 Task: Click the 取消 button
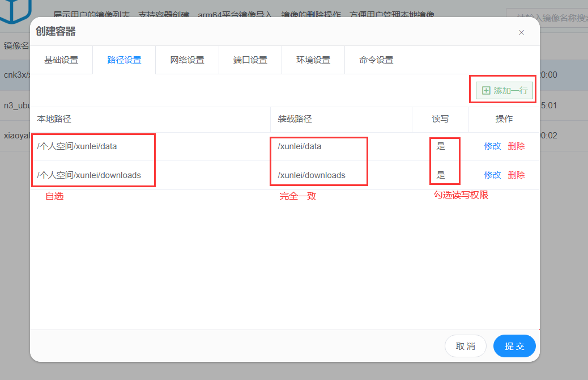coord(466,346)
